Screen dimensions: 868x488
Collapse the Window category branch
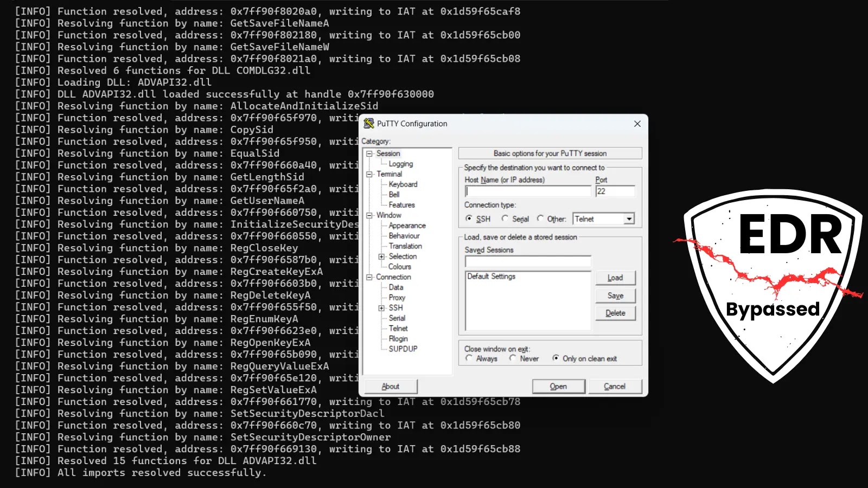click(x=369, y=215)
